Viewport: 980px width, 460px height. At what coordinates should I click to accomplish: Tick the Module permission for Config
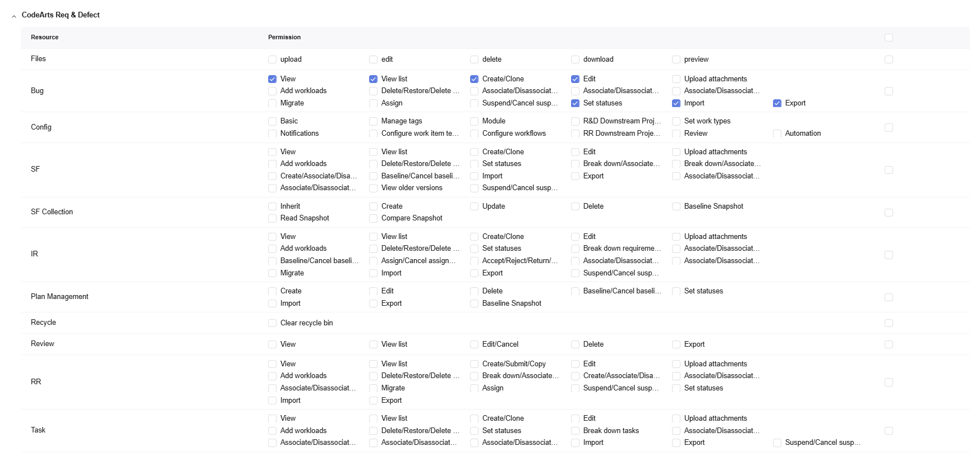(474, 121)
